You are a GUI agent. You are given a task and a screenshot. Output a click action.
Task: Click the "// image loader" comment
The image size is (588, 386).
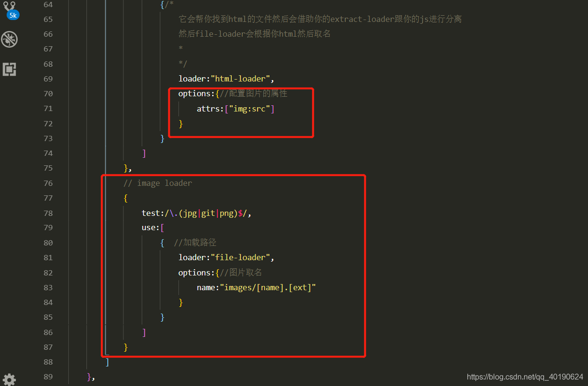158,183
